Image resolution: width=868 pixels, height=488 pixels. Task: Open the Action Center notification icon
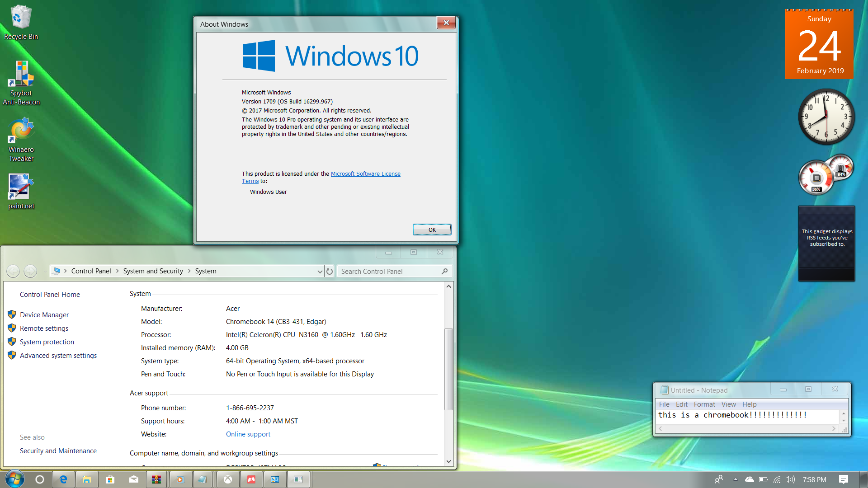[843, 479]
